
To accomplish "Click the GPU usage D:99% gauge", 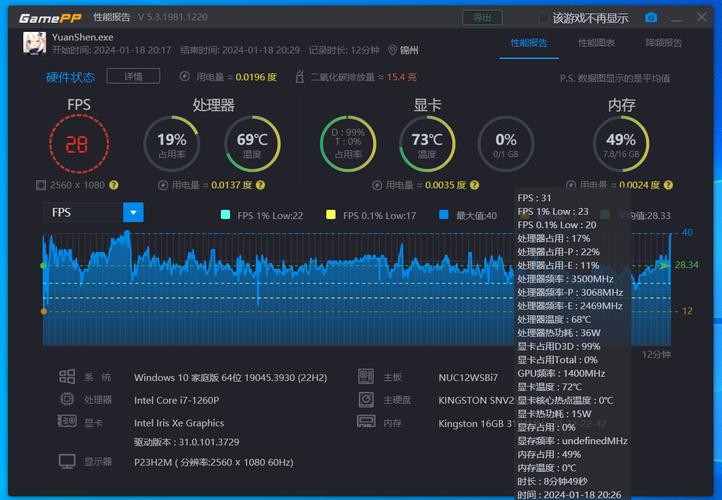I will point(348,144).
